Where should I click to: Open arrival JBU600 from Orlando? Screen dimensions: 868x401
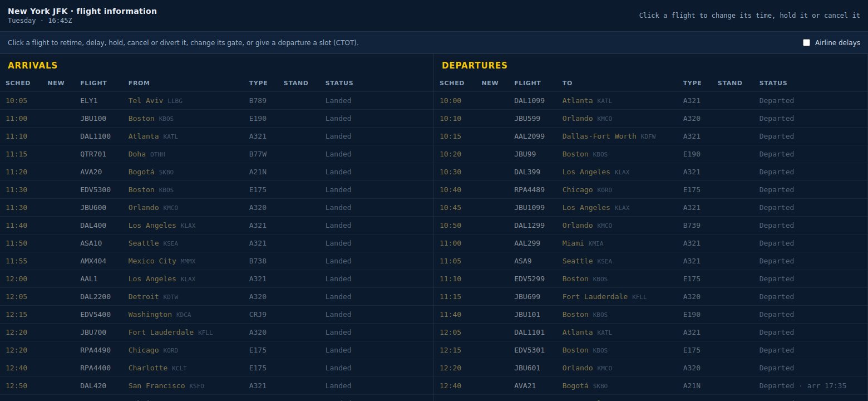216,208
